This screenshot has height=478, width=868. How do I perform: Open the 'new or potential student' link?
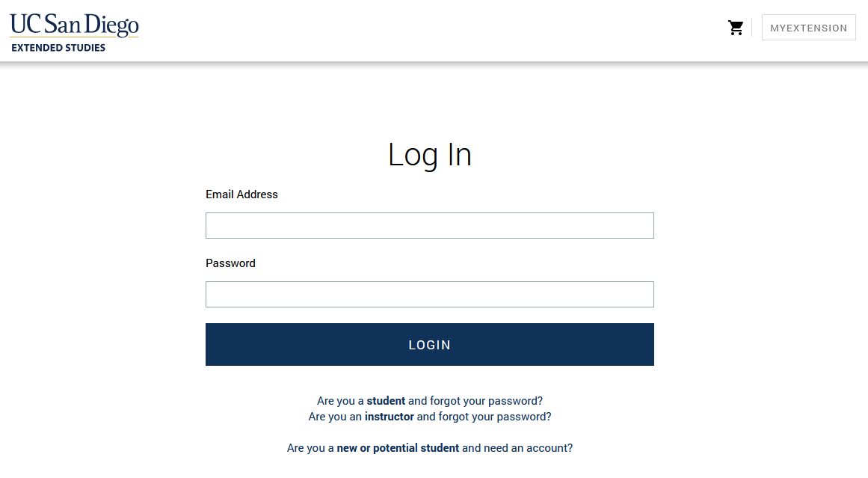pos(398,448)
